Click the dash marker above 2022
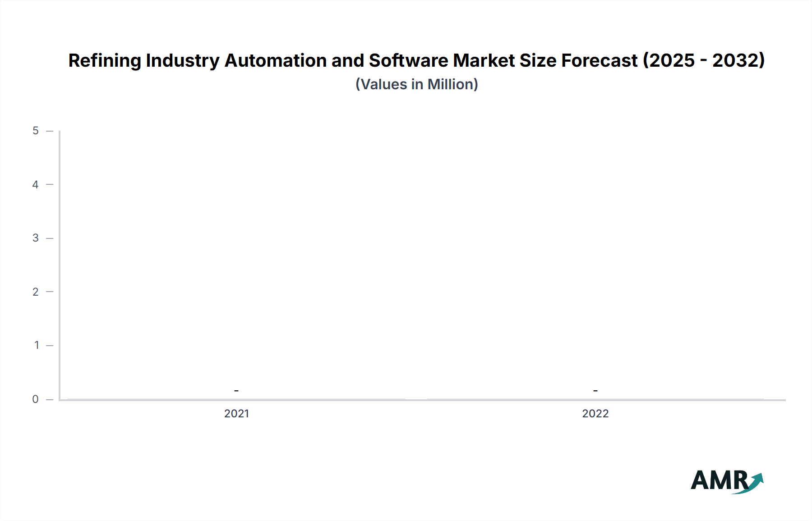The image size is (812, 521). click(x=595, y=390)
